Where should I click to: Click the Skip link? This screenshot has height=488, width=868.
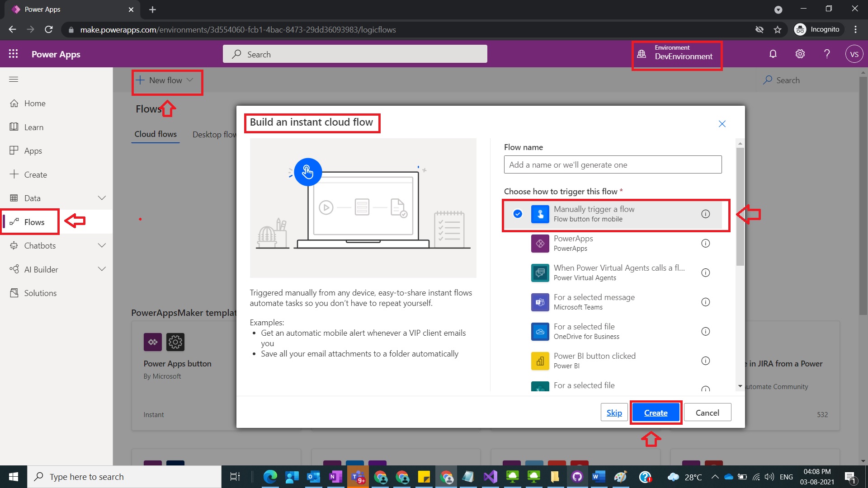(613, 412)
